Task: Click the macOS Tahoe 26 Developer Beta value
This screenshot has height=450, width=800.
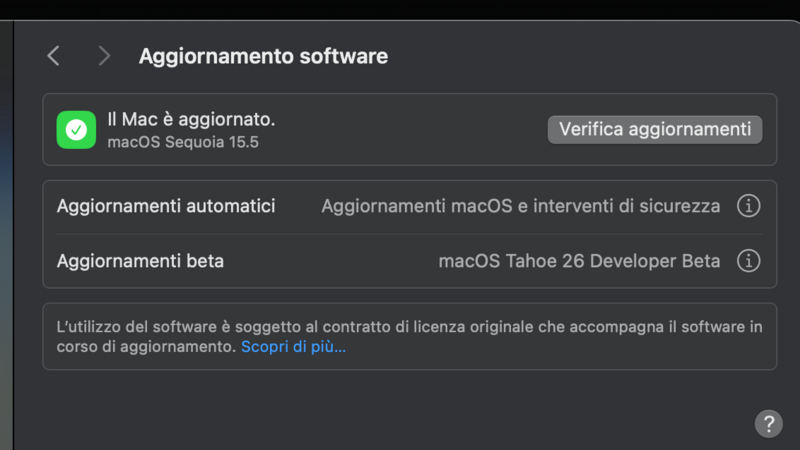Action: tap(579, 261)
